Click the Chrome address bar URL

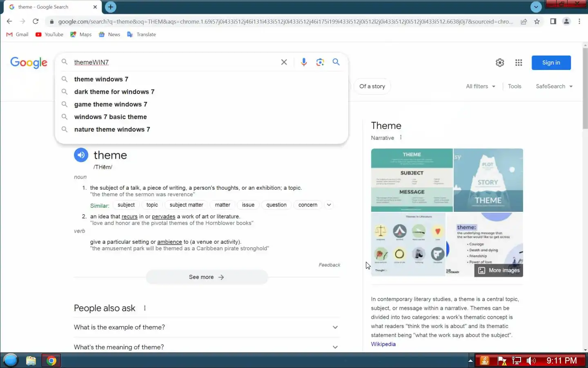[x=285, y=21]
